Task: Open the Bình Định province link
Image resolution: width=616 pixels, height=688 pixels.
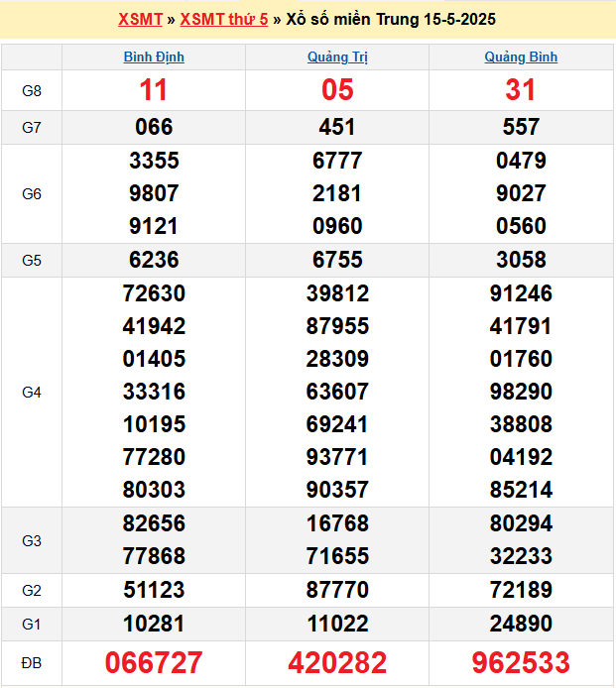Action: (154, 57)
